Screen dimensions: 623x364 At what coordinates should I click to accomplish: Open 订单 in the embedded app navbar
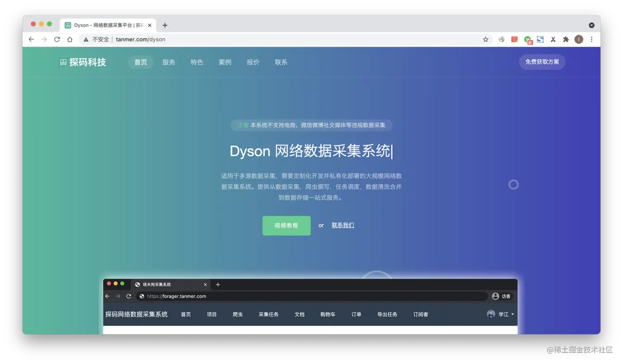point(356,314)
